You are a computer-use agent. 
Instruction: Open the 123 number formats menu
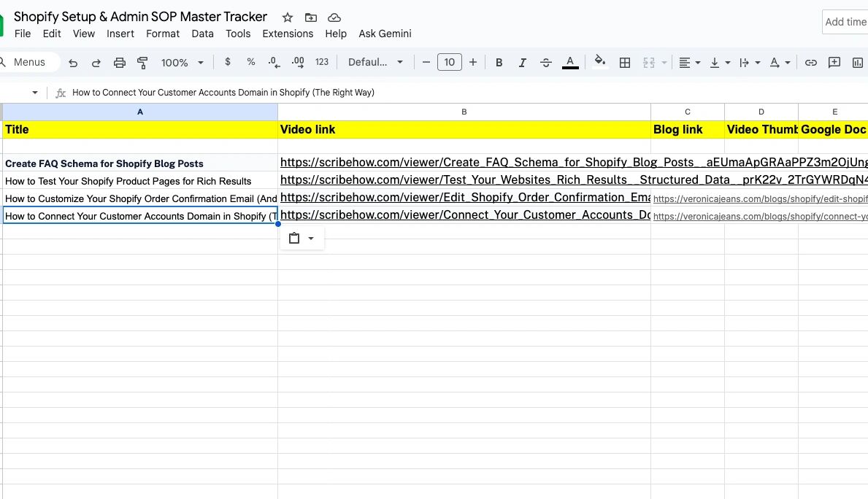tap(322, 62)
